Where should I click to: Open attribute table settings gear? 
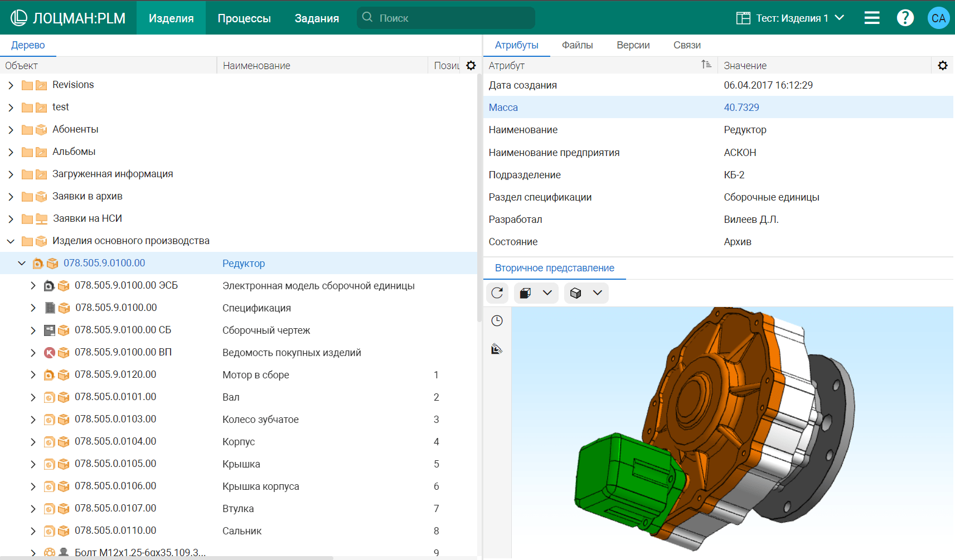(943, 65)
